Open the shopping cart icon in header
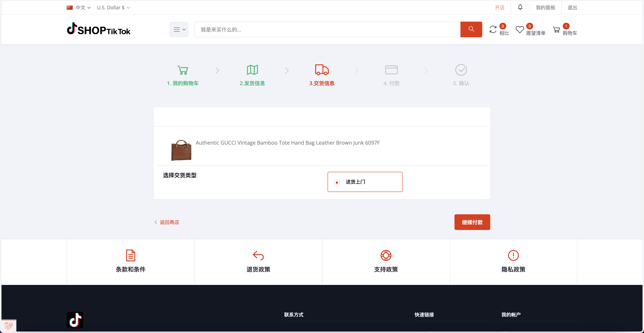 click(x=556, y=29)
